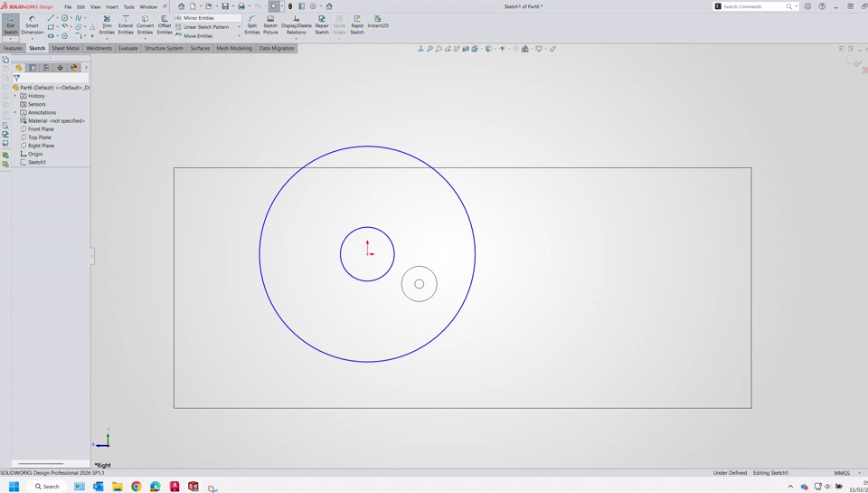Select the Smart Dimension tool
Image resolution: width=868 pixels, height=493 pixels.
tap(33, 25)
